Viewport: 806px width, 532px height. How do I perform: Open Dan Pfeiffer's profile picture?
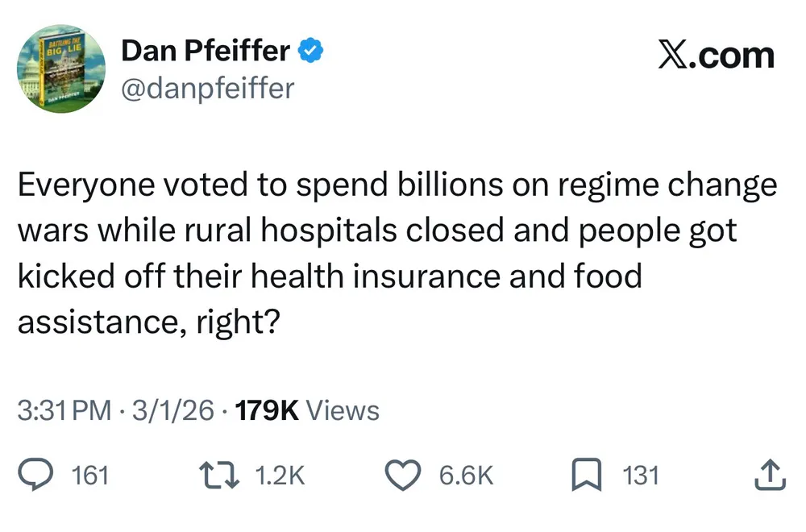point(62,70)
